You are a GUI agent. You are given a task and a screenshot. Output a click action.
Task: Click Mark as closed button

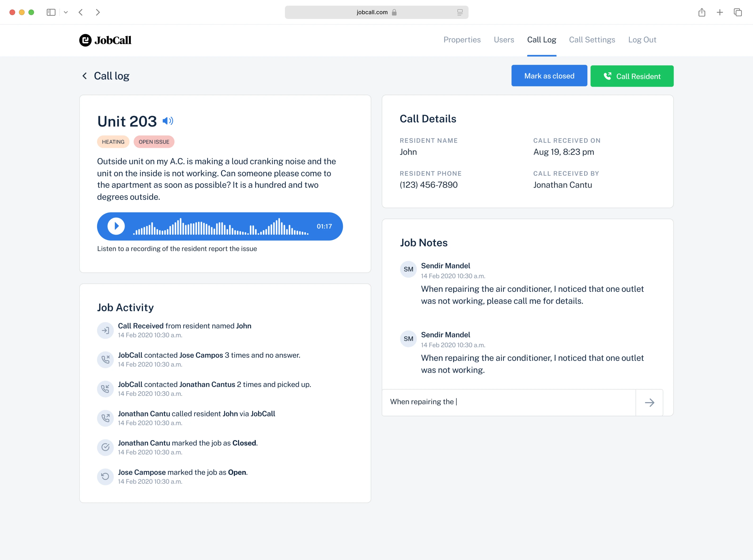click(549, 76)
